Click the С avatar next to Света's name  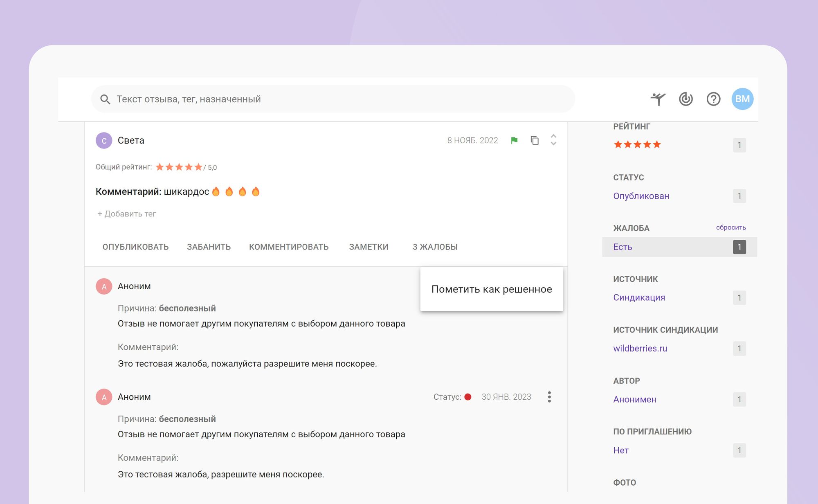104,140
